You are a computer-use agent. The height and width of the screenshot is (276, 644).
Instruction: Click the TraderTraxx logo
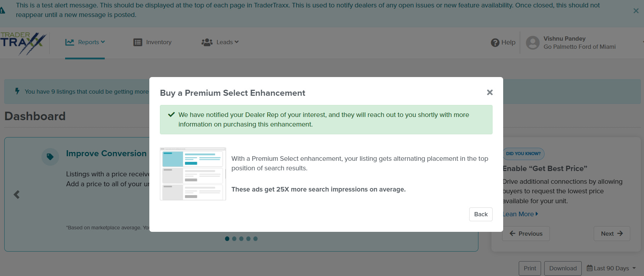click(23, 43)
